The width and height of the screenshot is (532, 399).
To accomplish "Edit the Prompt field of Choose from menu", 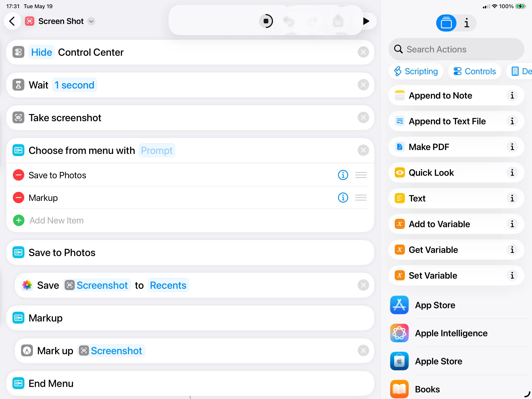I will coord(157,150).
